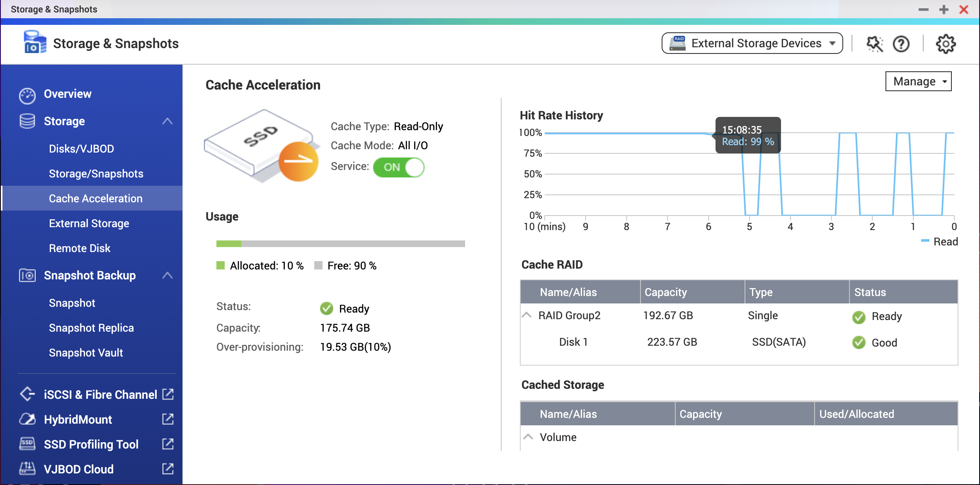The image size is (980, 485).
Task: Switch to the Storage/Snapshots page
Action: click(x=96, y=173)
